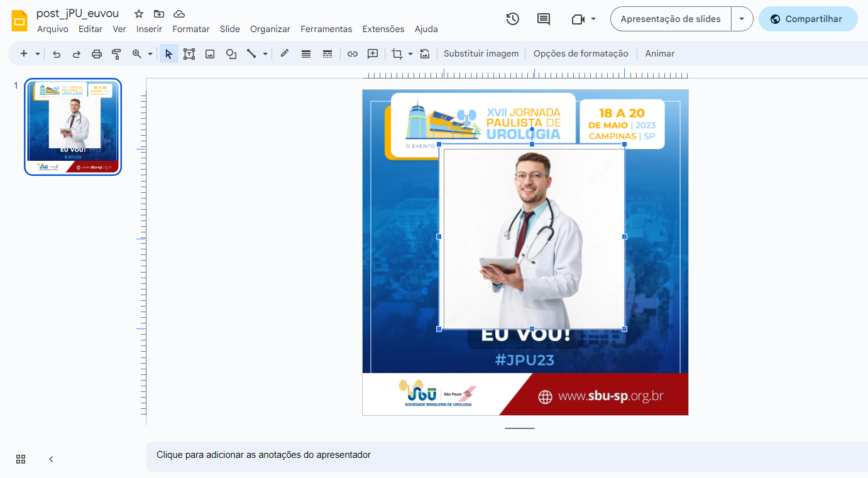Open the Ferramentas menu
Screen dimensions: 868x478
coord(326,29)
